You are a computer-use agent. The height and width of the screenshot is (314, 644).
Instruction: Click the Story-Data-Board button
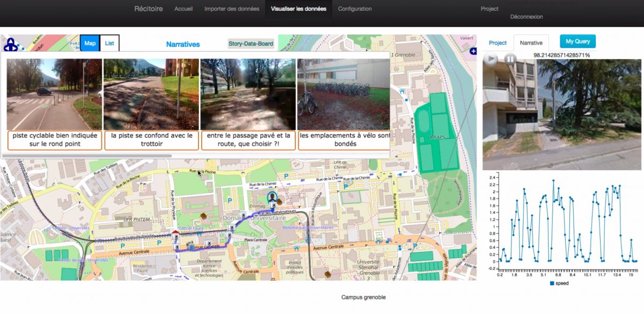[251, 43]
